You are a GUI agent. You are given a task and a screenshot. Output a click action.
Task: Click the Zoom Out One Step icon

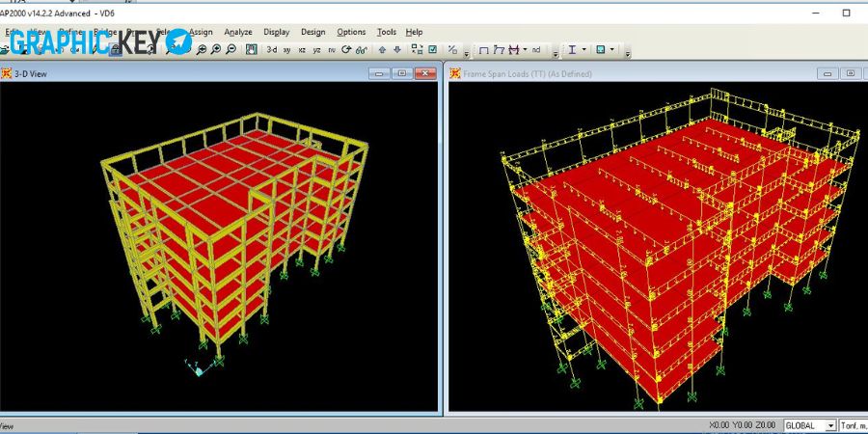point(231,50)
